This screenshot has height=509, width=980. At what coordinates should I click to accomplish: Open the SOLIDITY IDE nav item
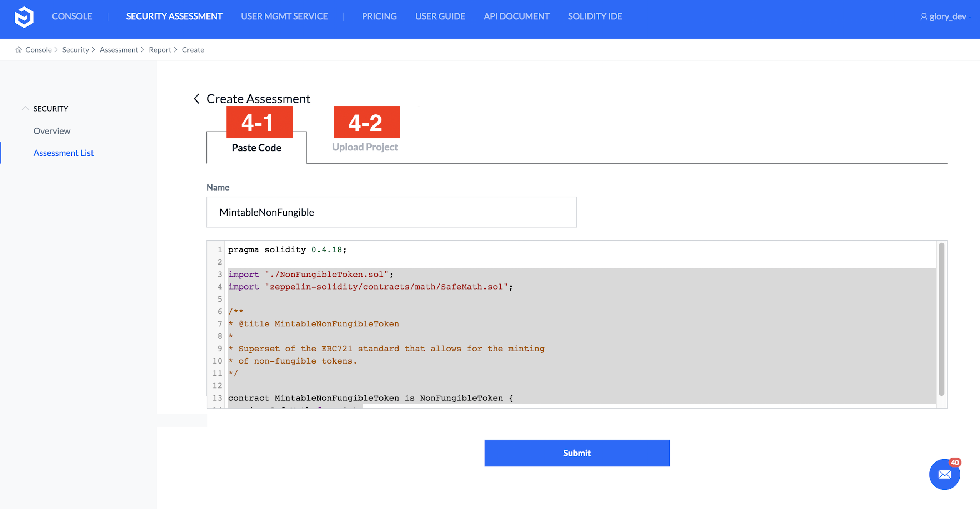coord(595,16)
